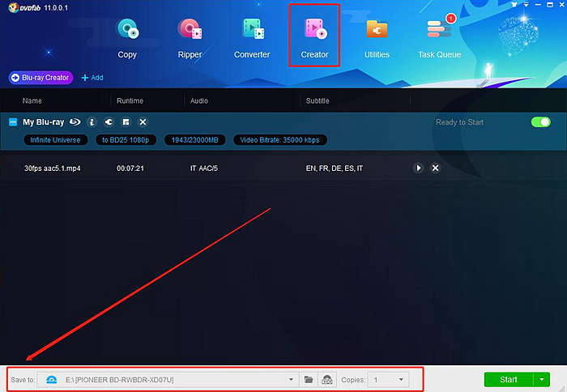Click the Runtime column header

(x=130, y=101)
